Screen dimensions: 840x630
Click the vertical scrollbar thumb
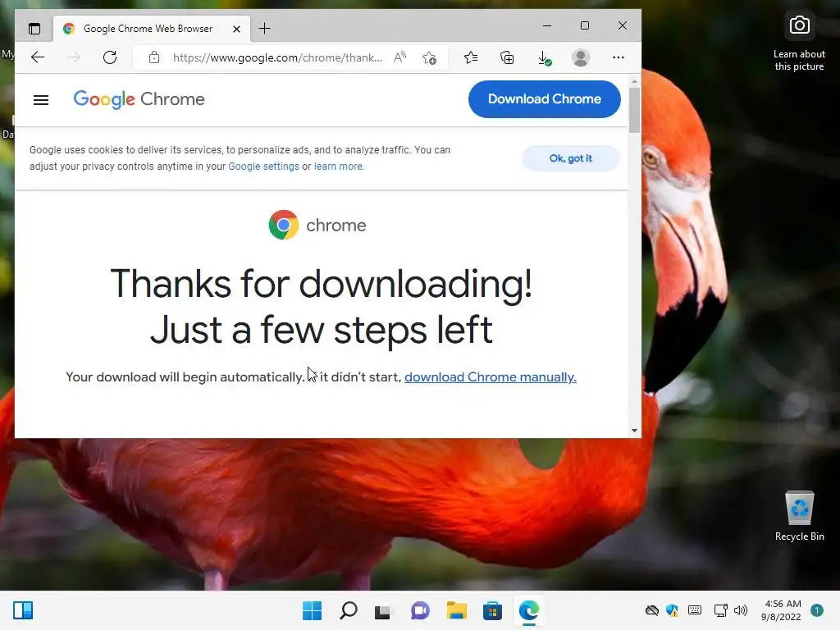coord(634,110)
